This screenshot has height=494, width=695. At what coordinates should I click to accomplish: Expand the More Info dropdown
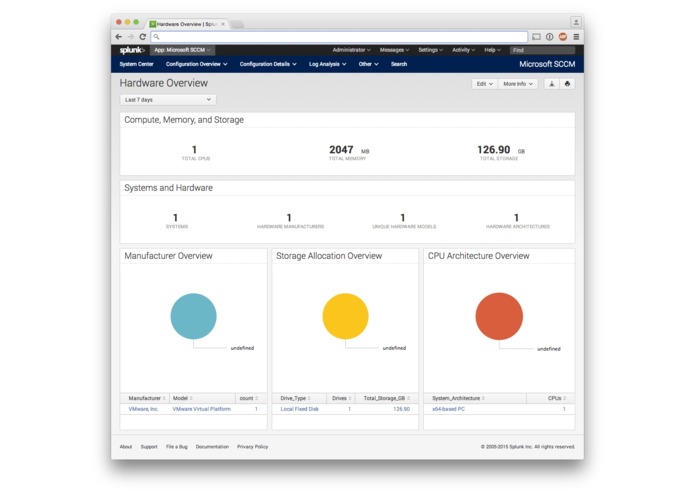(518, 84)
